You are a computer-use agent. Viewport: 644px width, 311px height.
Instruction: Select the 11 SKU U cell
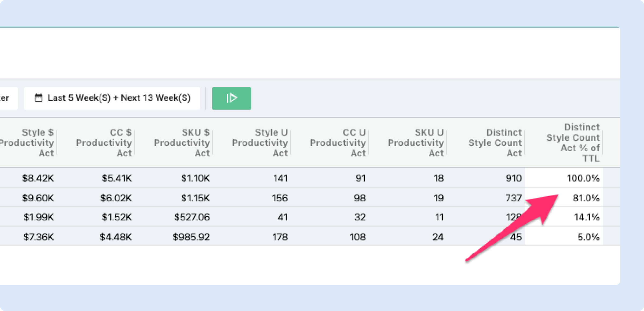tap(439, 217)
